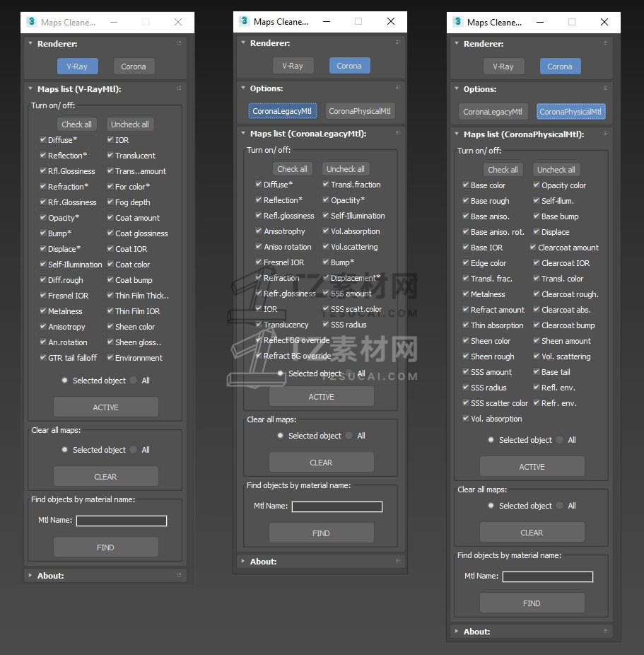Focus Mtl Name field in middle window

(337, 506)
